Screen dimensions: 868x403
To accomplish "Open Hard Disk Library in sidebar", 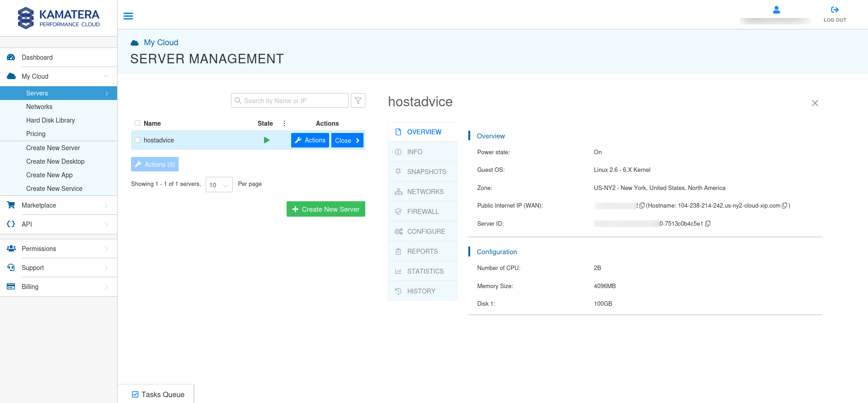I will pos(51,120).
